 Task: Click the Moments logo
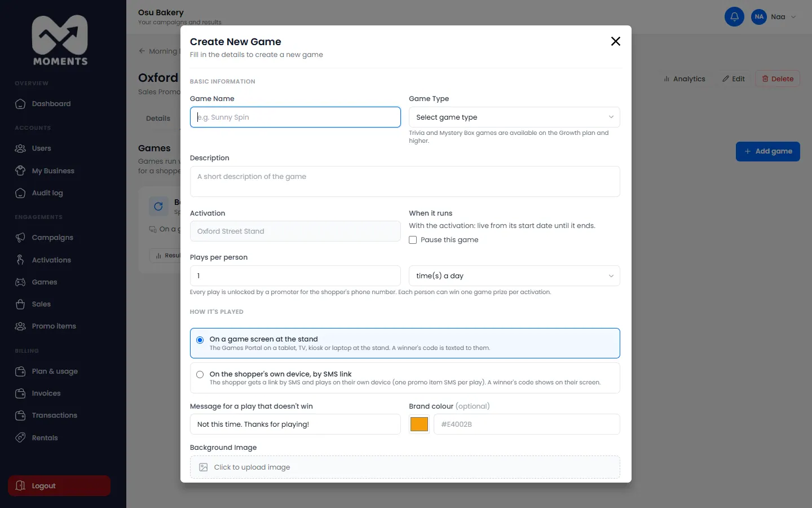tap(60, 41)
